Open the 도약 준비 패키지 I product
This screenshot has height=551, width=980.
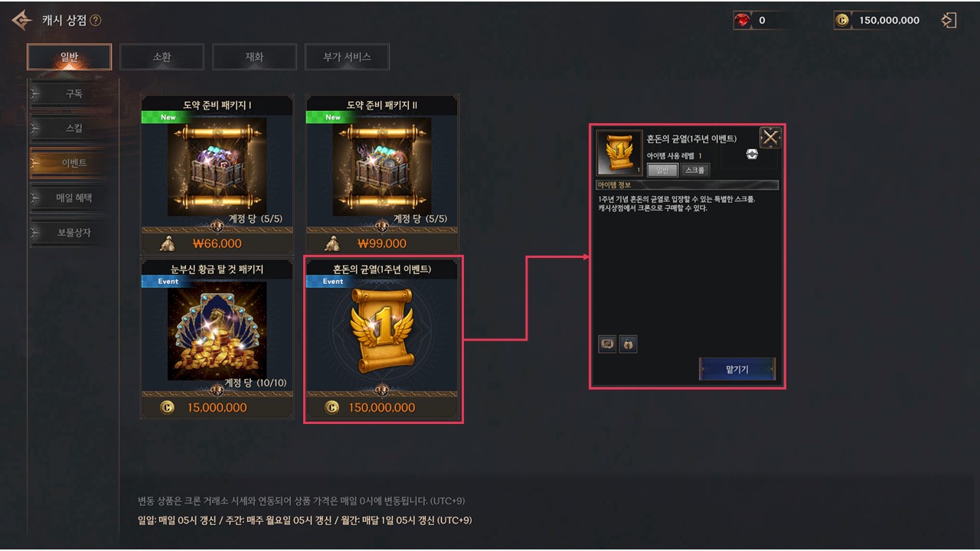[217, 174]
